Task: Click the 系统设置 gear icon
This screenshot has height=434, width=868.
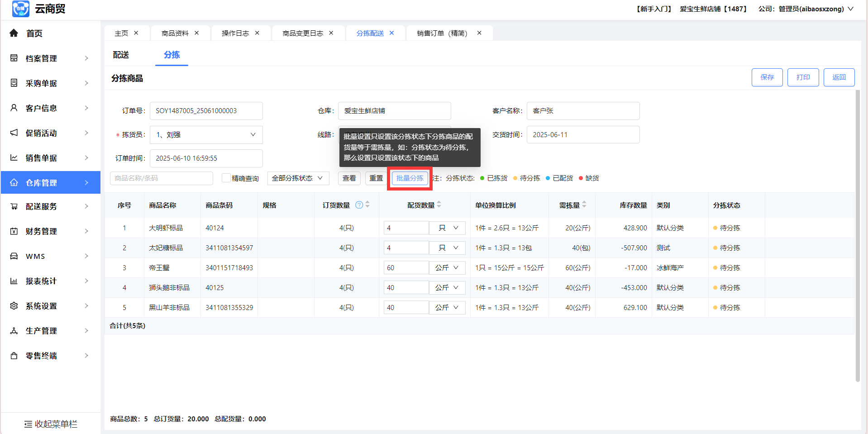Action: pos(14,306)
